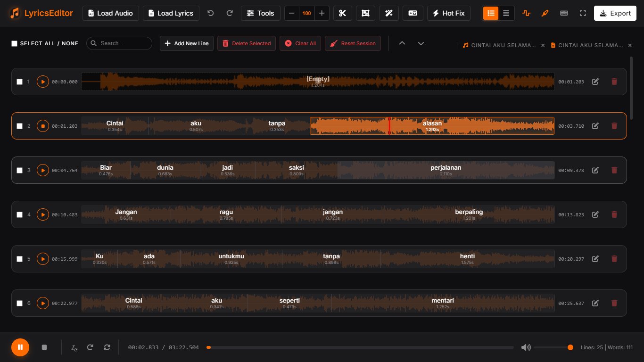
Task: Mute audio with speaker icon
Action: click(526, 347)
